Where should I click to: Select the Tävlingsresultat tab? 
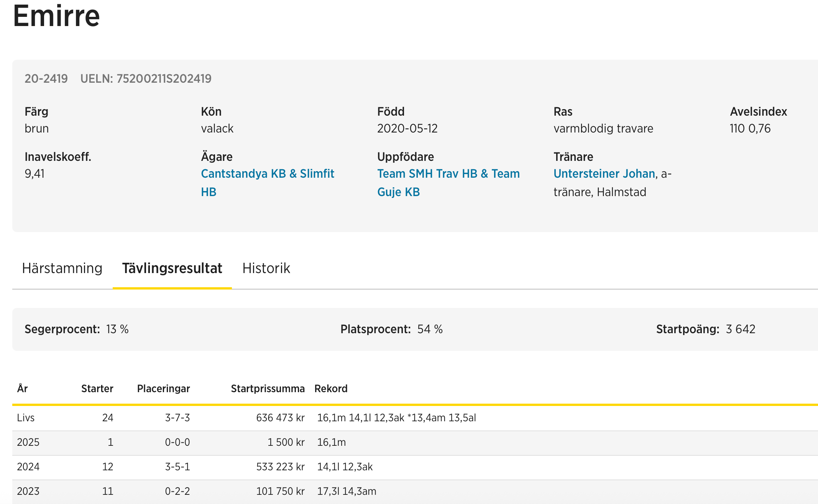[x=172, y=268]
